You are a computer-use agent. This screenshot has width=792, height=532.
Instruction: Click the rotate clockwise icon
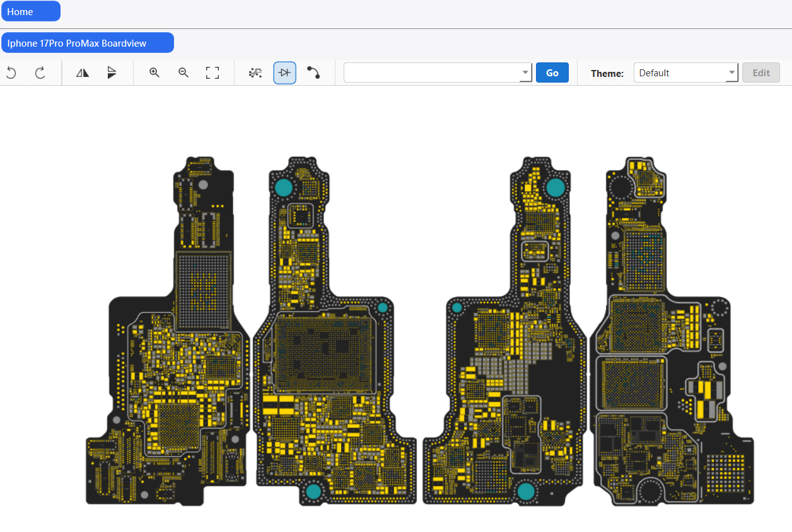[x=40, y=72]
